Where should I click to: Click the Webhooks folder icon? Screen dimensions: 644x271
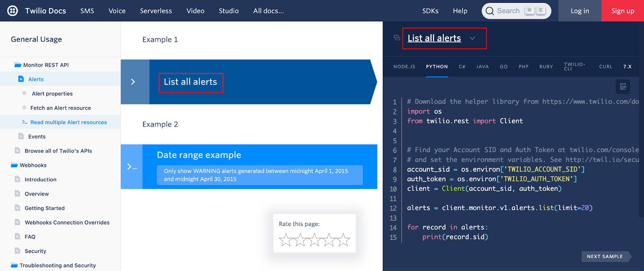point(14,165)
